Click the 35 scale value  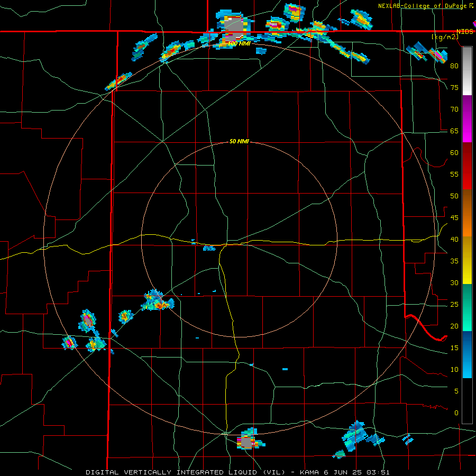[454, 261]
